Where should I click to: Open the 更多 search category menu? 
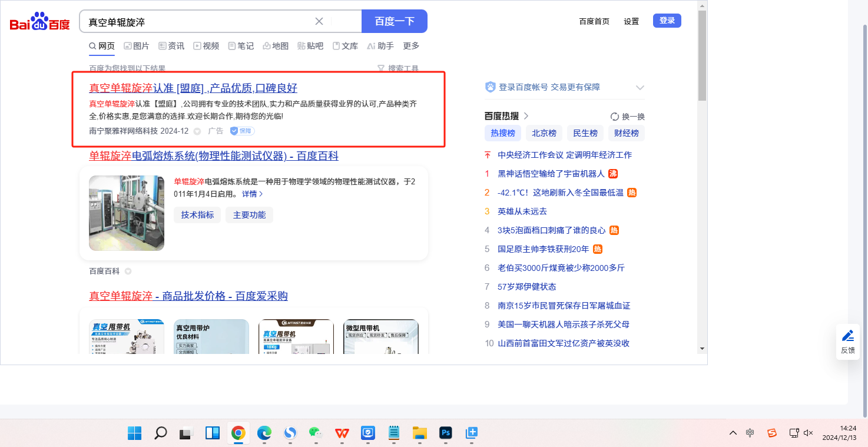tap(411, 46)
